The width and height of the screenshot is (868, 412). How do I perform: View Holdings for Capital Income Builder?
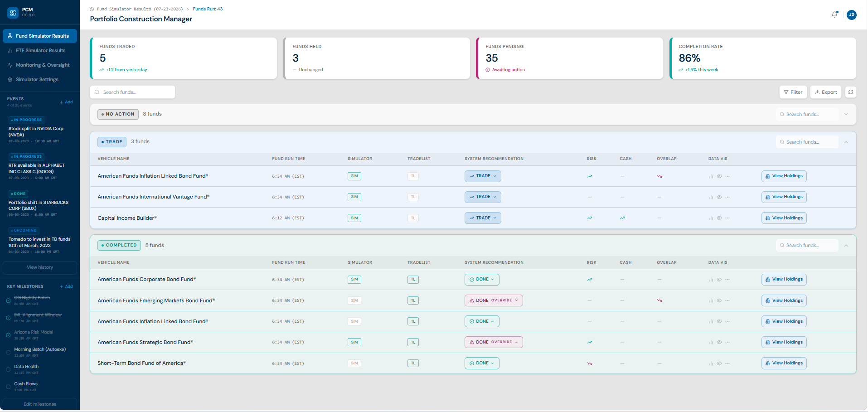[784, 218]
